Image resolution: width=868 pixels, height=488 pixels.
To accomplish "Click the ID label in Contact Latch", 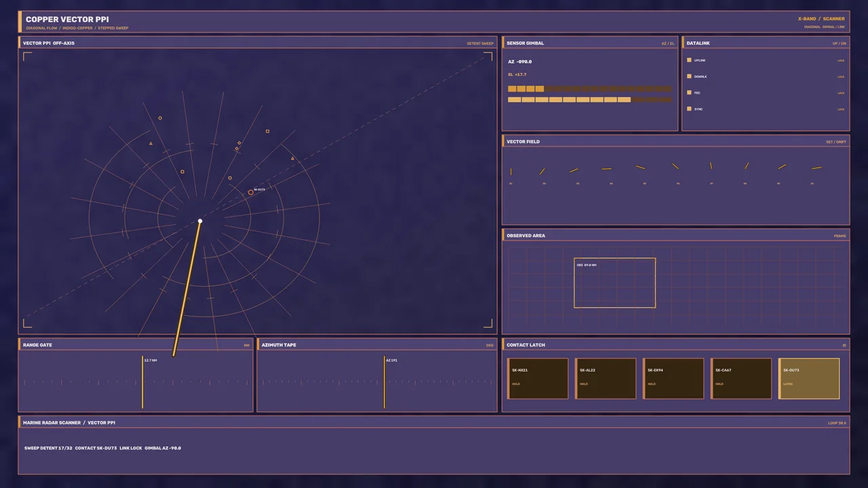I will pos(844,346).
